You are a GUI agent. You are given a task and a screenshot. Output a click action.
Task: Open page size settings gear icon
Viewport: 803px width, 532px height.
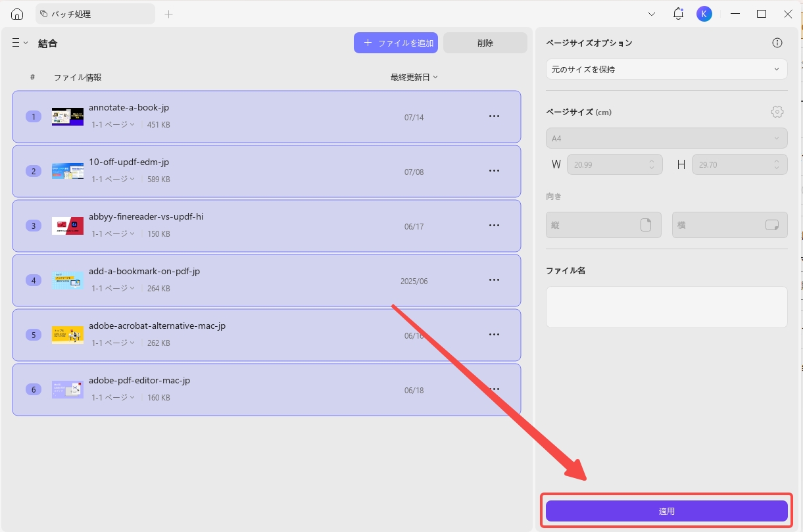coord(777,112)
